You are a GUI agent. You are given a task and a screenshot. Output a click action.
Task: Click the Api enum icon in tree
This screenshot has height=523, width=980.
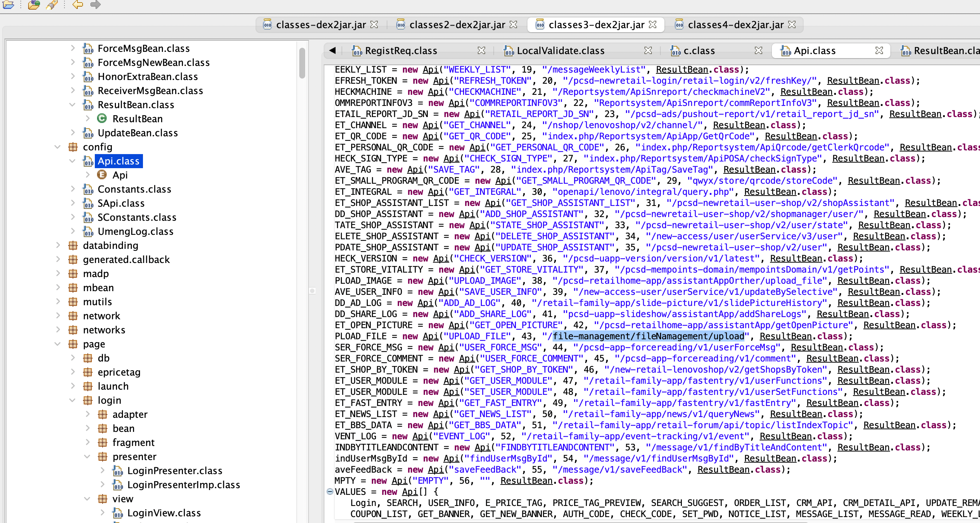[x=101, y=175]
